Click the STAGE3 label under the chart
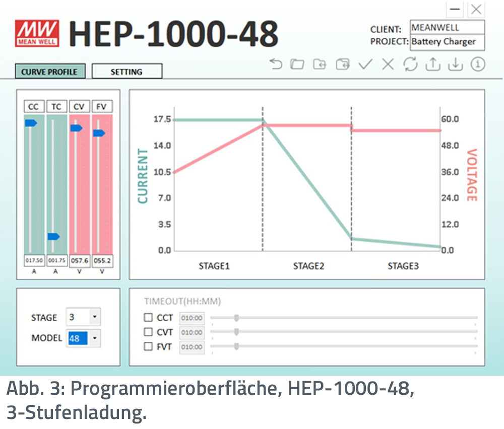Viewport: 504px width, 429px height. (403, 266)
